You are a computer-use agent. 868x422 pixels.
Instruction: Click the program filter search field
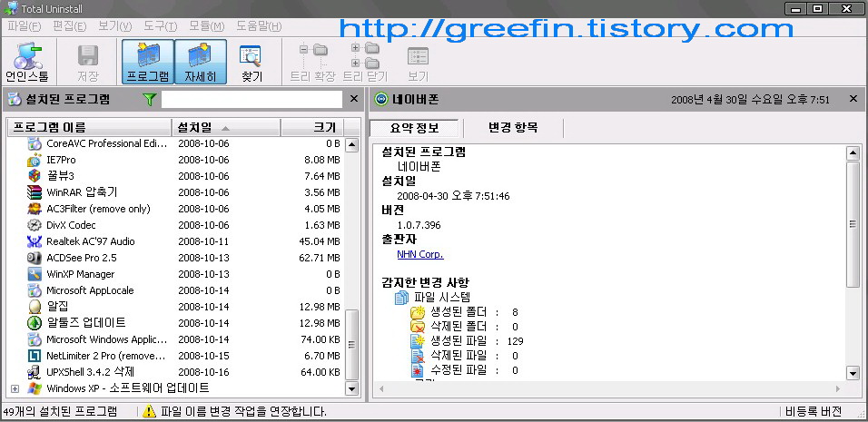[252, 100]
